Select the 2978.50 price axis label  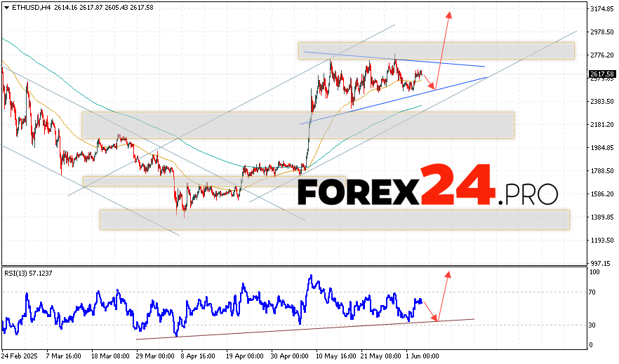[602, 32]
